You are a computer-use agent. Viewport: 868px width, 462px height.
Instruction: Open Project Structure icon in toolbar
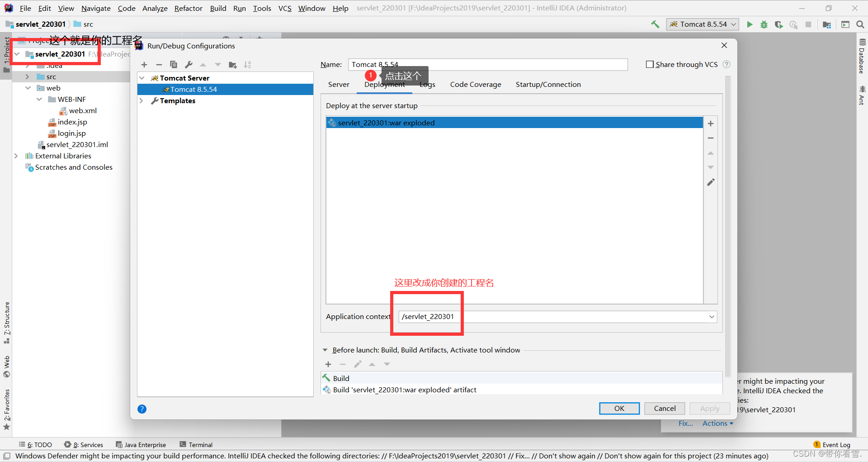(x=827, y=24)
